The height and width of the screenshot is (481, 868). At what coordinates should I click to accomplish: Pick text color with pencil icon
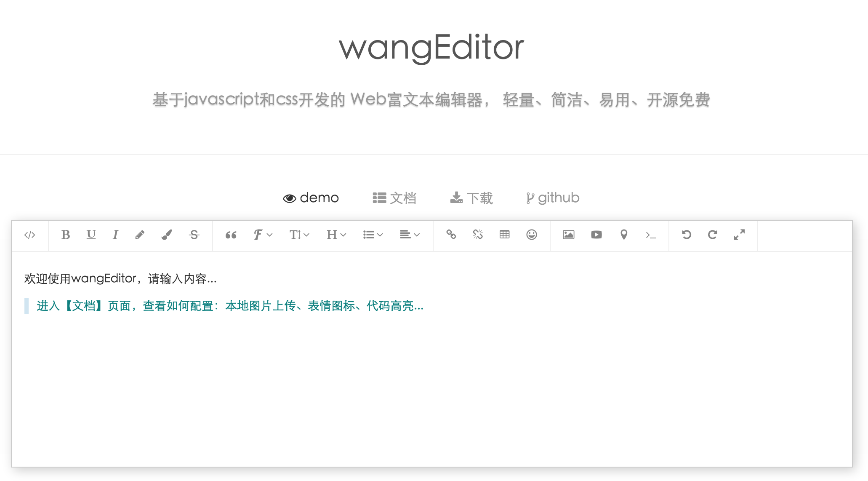140,235
